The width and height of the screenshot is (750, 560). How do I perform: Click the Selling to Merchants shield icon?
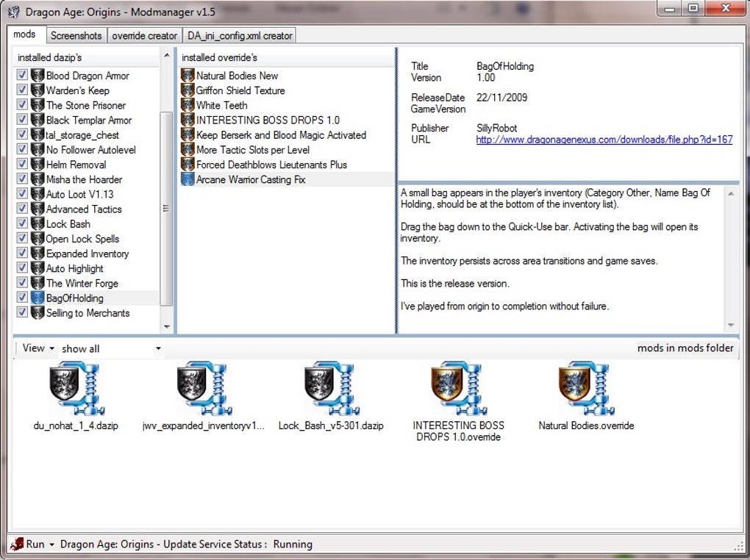point(37,312)
